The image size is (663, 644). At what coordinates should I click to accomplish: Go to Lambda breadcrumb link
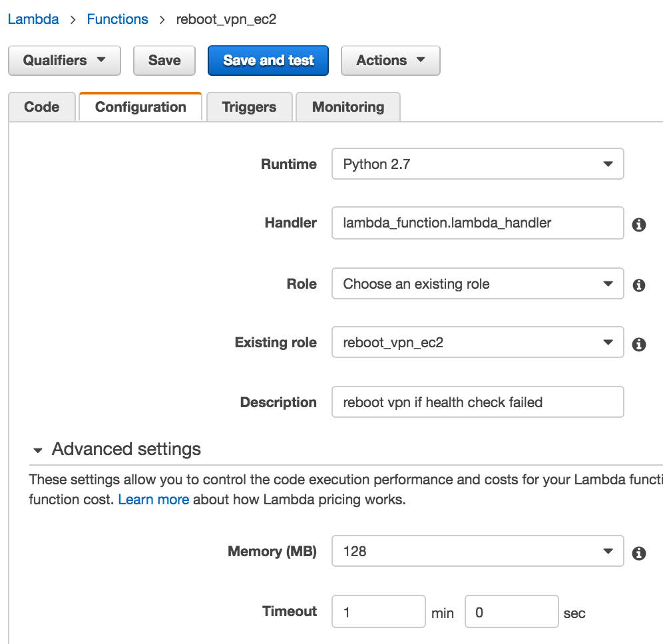[33, 19]
